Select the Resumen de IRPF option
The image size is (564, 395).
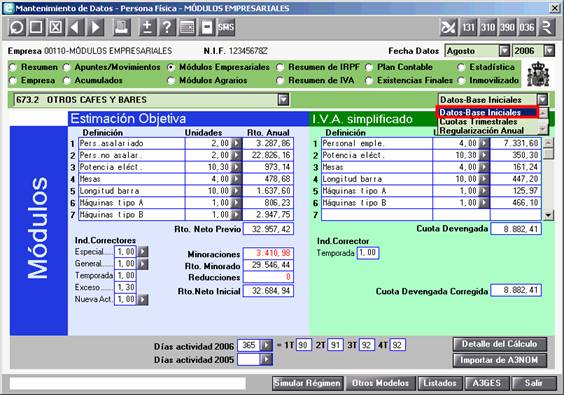pyautogui.click(x=280, y=67)
